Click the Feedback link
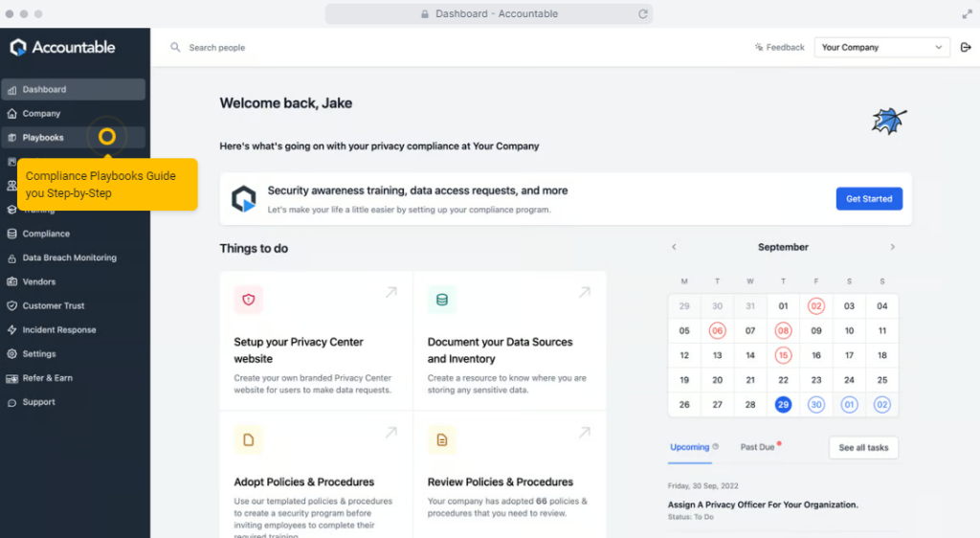Screen dimensions: 980x538 pyautogui.click(x=779, y=48)
